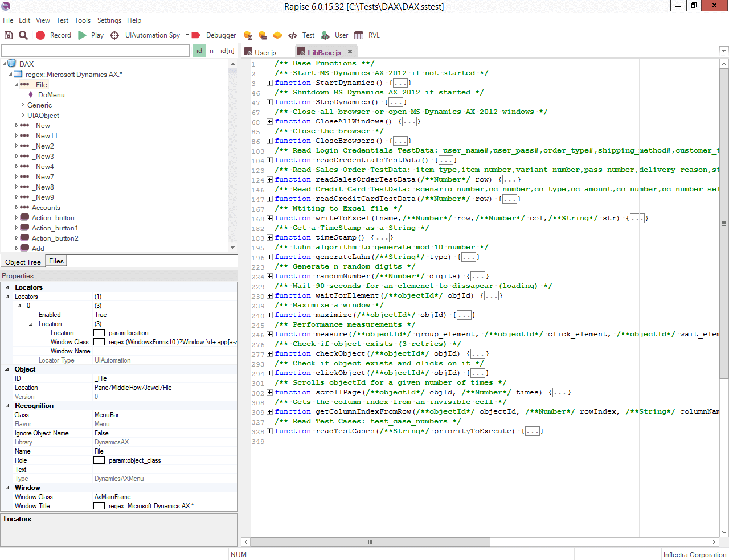Collapse the DAX root tree node

click(x=4, y=64)
